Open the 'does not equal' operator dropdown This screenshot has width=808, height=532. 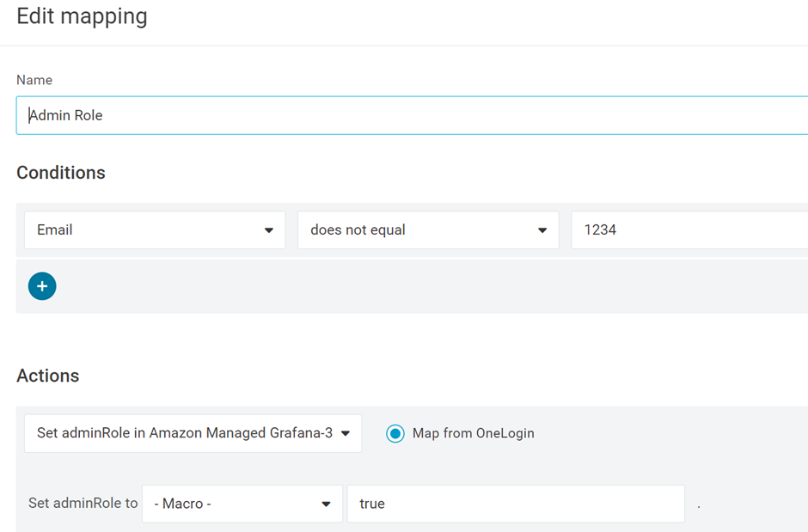pos(428,230)
